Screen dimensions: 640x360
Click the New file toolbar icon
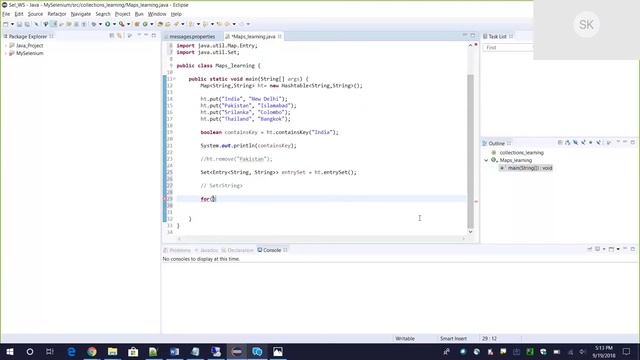tap(6, 24)
